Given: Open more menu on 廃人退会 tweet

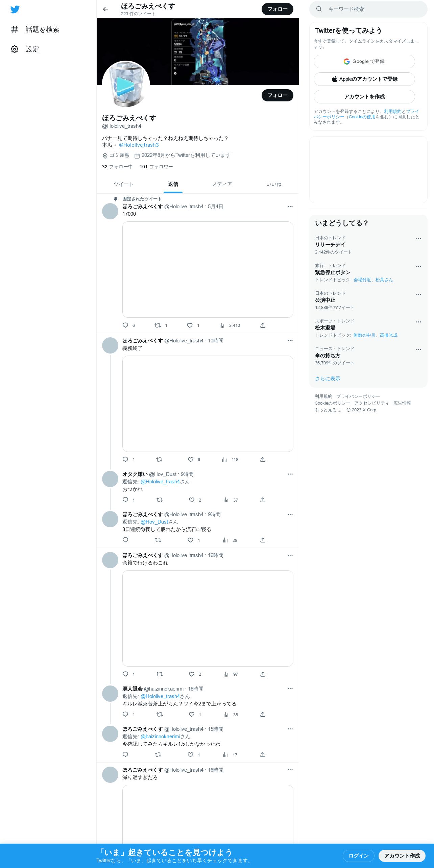Looking at the screenshot, I should [290, 689].
